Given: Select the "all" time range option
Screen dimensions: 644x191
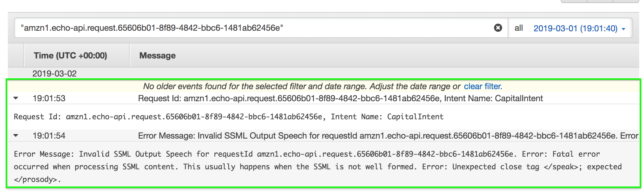Looking at the screenshot, I should (519, 28).
